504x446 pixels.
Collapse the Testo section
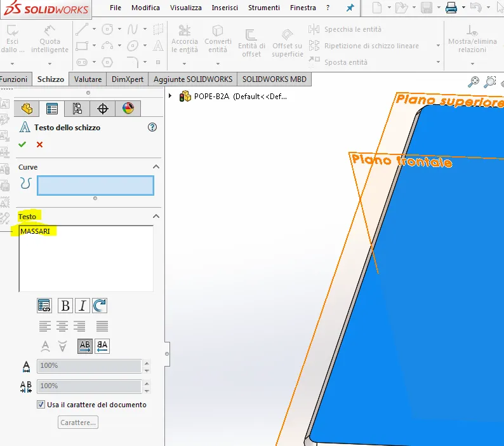156,216
